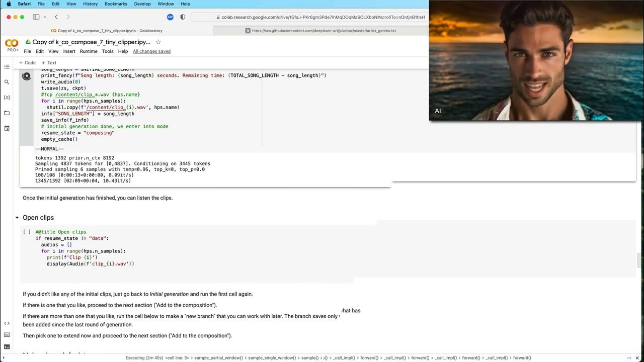
Task: Click the page vertical scrollbar
Action: click(640, 261)
